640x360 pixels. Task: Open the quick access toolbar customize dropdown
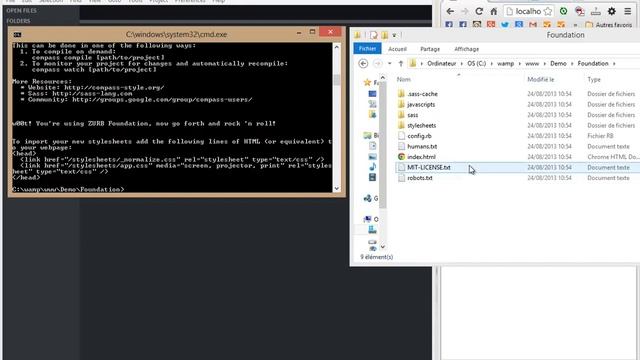point(394,36)
